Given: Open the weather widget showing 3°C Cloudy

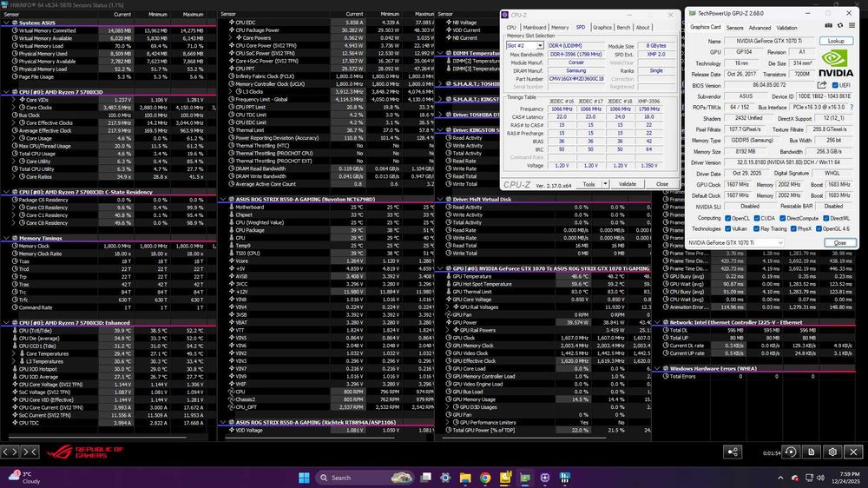Looking at the screenshot, I should coord(25,478).
